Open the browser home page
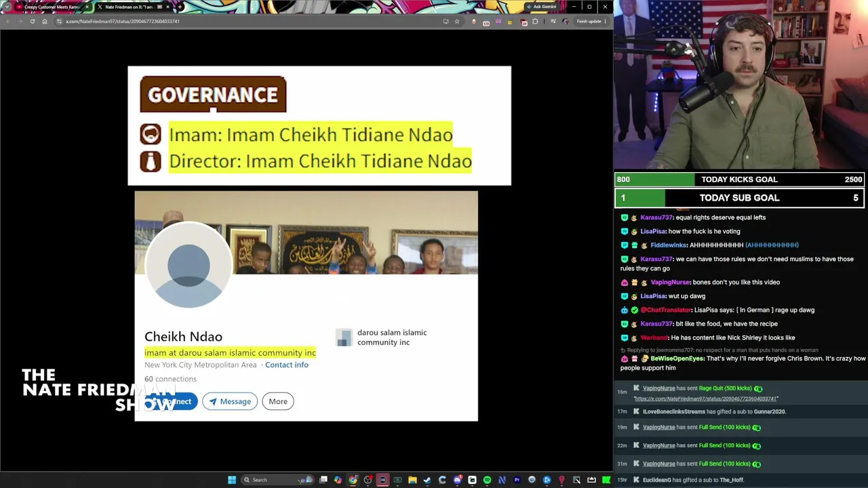Image resolution: width=868 pixels, height=488 pixels. point(45,21)
